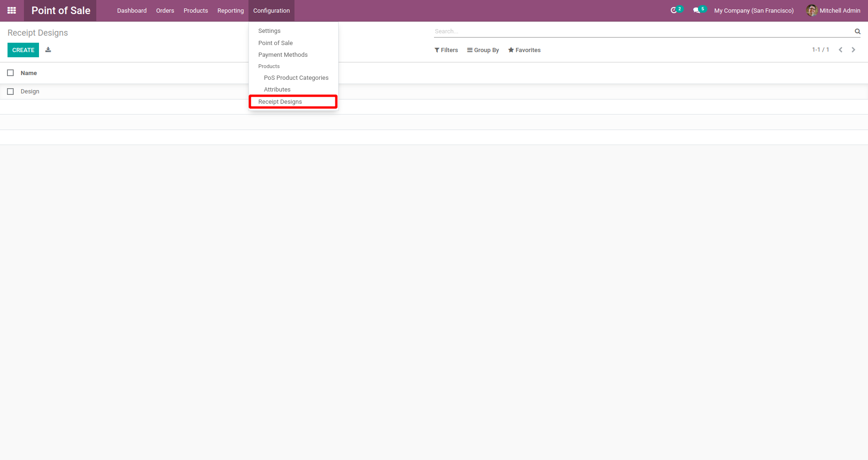Sort by the Name column header
868x460 pixels.
pyautogui.click(x=29, y=73)
